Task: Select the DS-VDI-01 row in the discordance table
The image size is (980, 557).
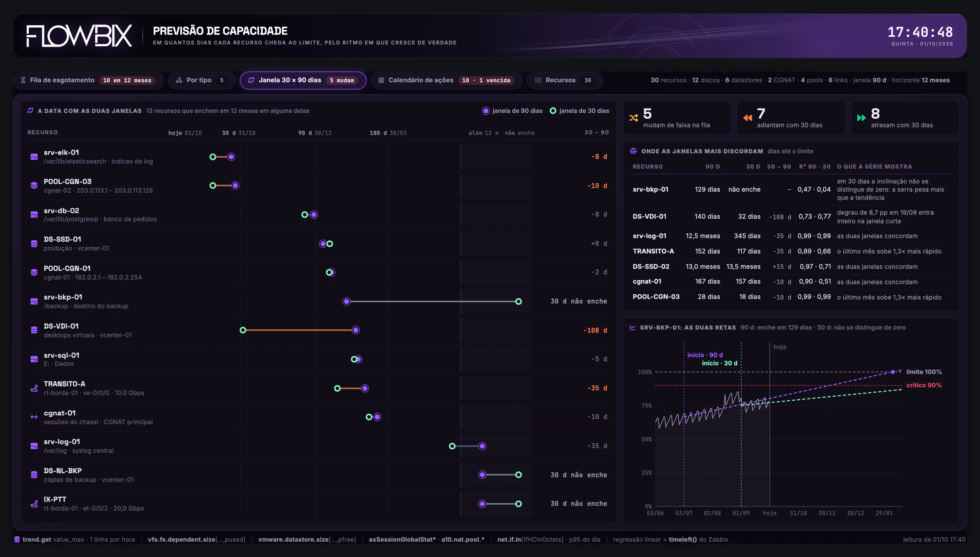Action: click(x=791, y=217)
